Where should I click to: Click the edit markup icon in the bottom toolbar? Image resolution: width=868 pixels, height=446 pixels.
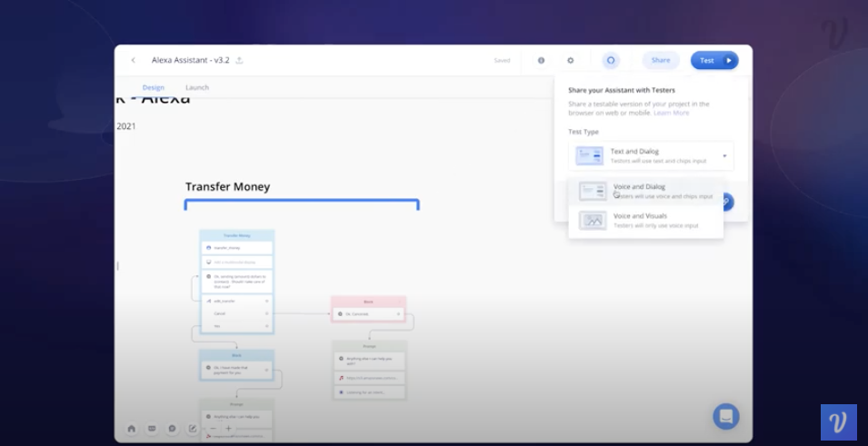pyautogui.click(x=193, y=429)
